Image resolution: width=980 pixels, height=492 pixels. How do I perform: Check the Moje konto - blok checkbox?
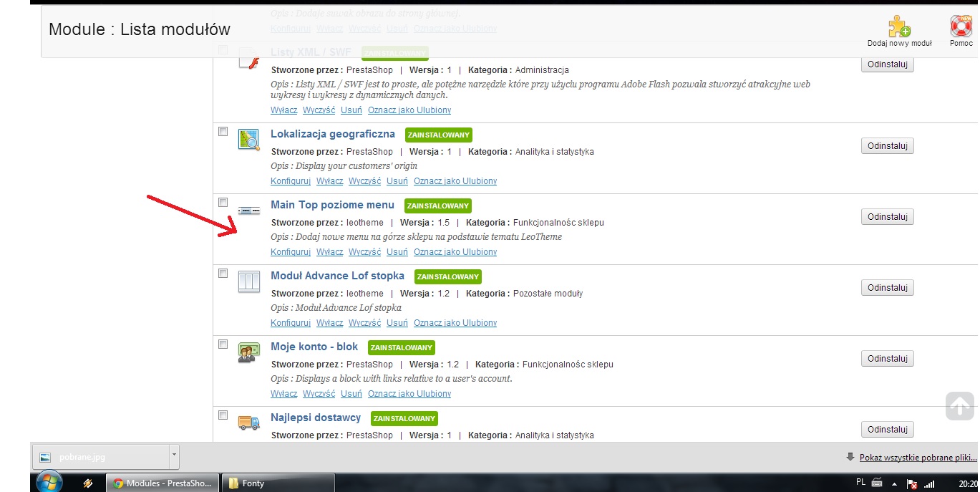click(223, 344)
